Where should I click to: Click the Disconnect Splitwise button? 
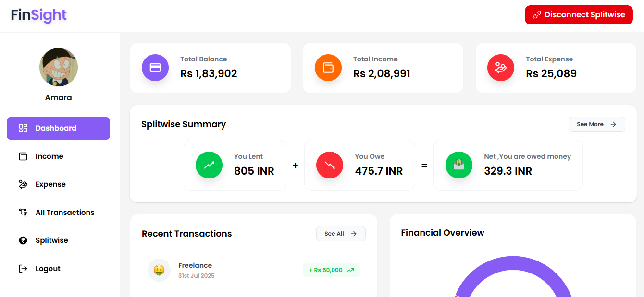(579, 15)
